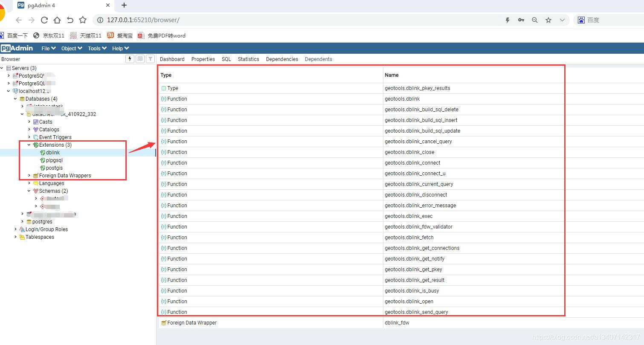Click the Filter funnel icon in Browser toolbar
The image size is (644, 345).
tap(150, 58)
